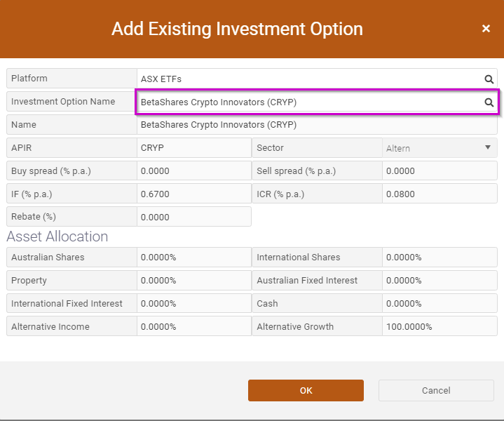
Task: Click the Cancel button
Action: click(436, 390)
